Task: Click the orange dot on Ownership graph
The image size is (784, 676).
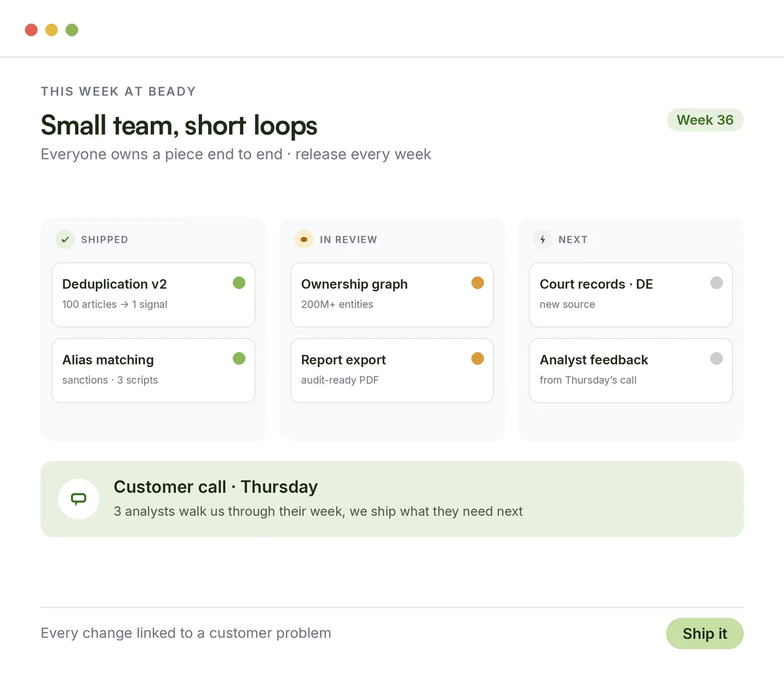Action: (478, 283)
